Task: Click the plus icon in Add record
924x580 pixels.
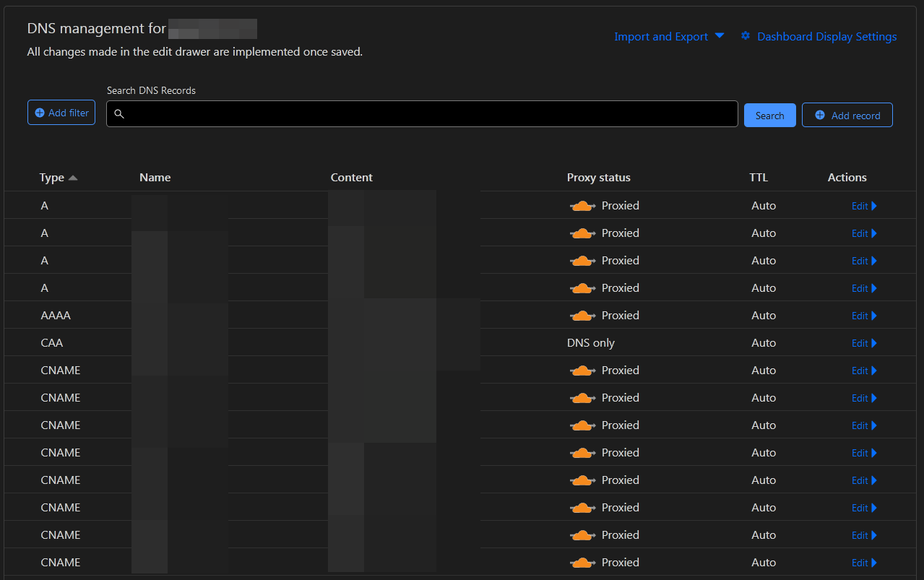Action: click(820, 115)
